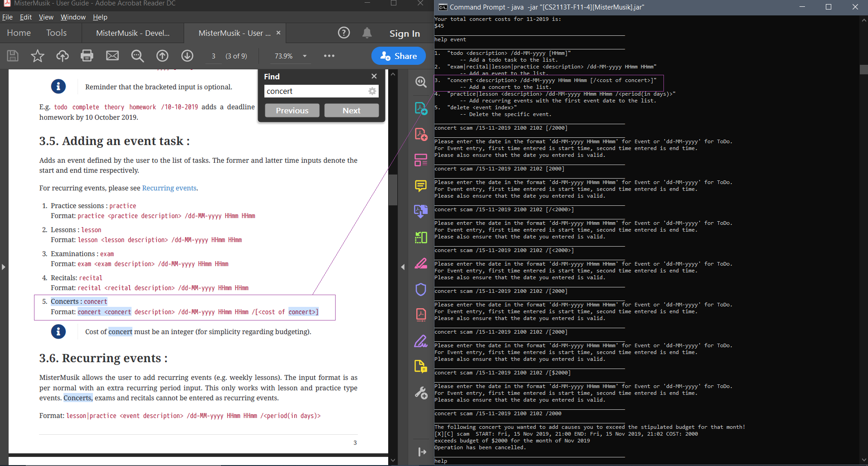Image resolution: width=868 pixels, height=466 pixels.
Task: Expand the left navigation pane triangle
Action: [x=4, y=267]
